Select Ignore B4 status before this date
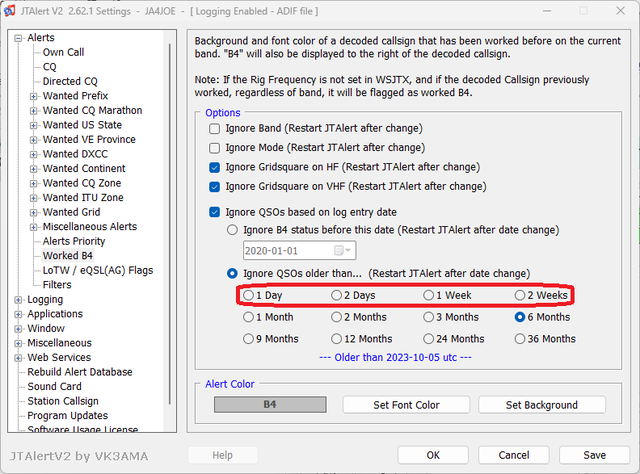This screenshot has width=640, height=474. point(232,230)
